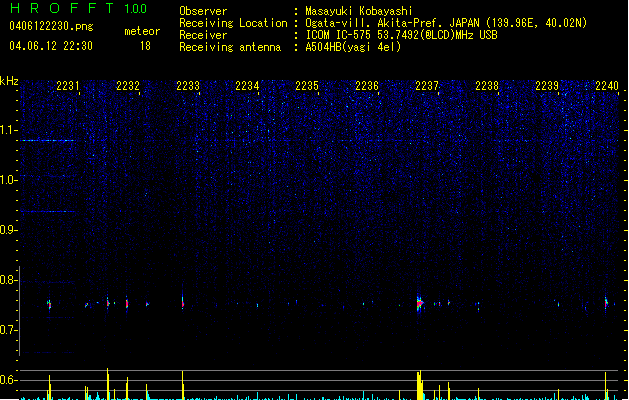Click the 2236 time marker
Screen dimensions: 629x400
(367, 86)
